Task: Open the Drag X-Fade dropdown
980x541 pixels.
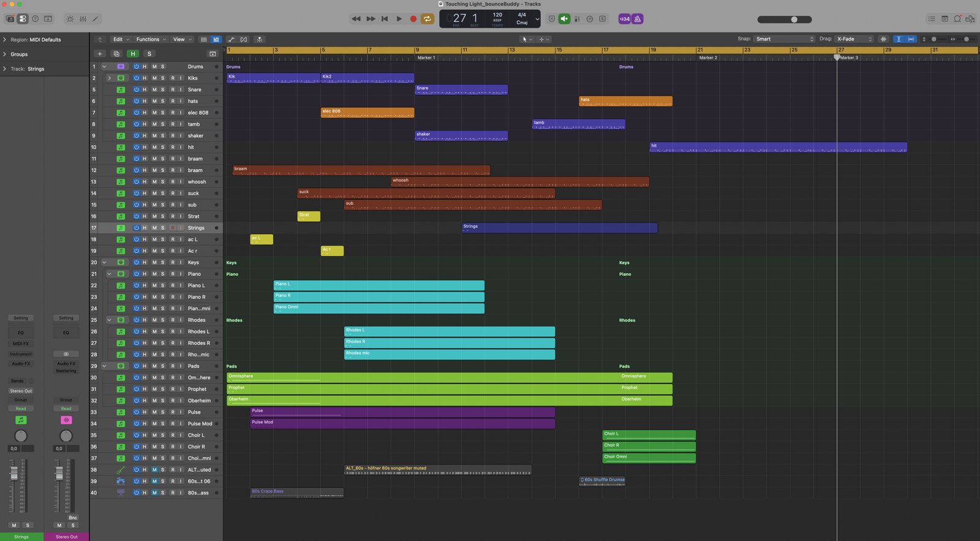Action: pyautogui.click(x=854, y=39)
